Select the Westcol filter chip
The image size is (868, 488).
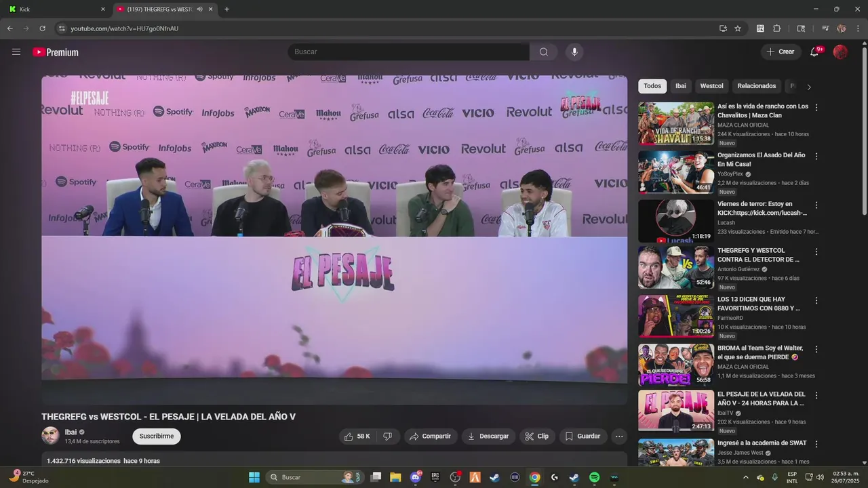pos(711,86)
